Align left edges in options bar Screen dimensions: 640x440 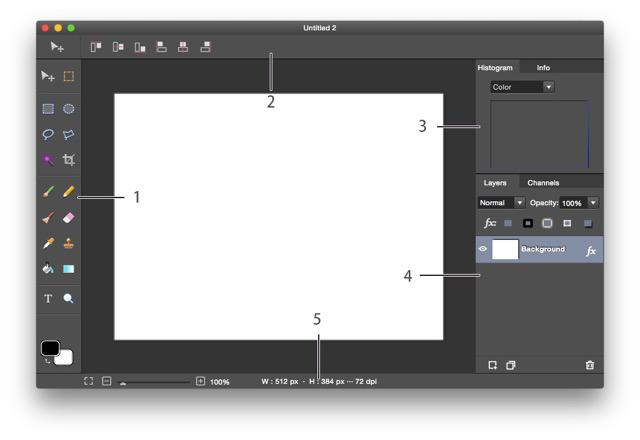point(162,47)
